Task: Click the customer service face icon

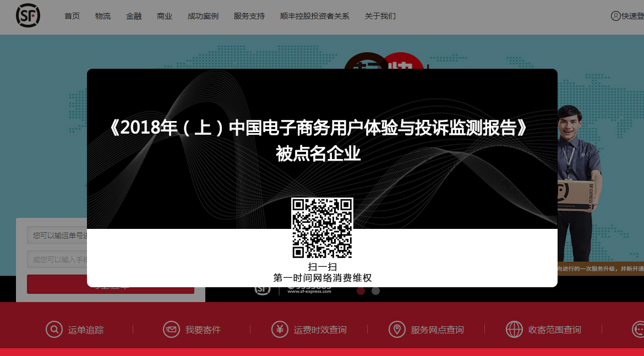Action: pos(638,329)
